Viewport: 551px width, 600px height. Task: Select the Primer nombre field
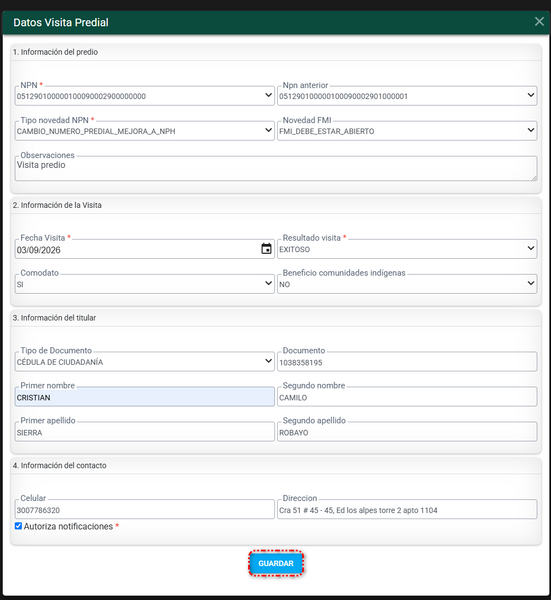pos(145,397)
